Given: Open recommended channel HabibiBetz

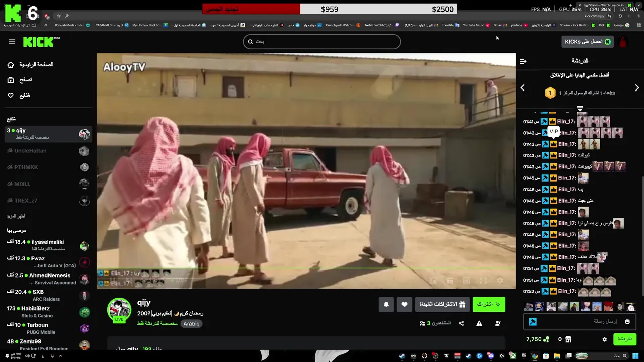Looking at the screenshot, I should click(48, 312).
